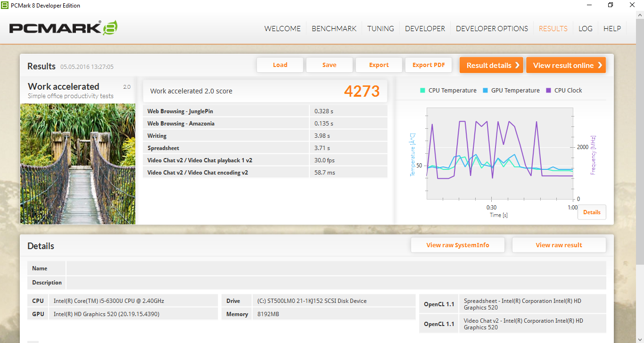Click the Export button
644x343 pixels.
click(379, 65)
